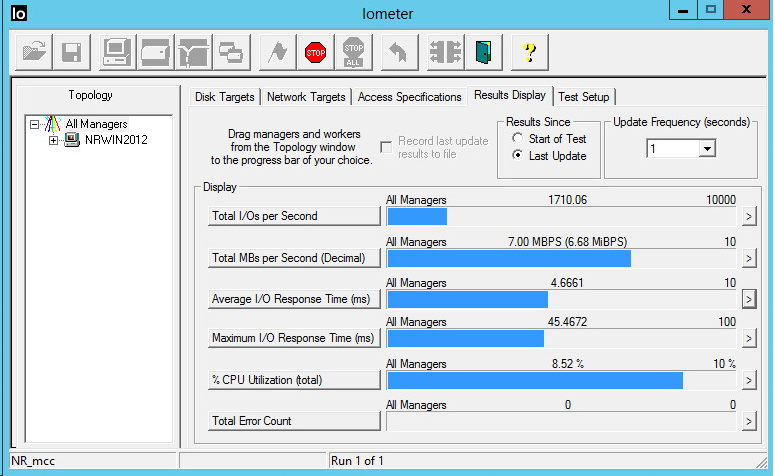This screenshot has width=775, height=476.
Task: Stop the current test
Action: [x=315, y=52]
